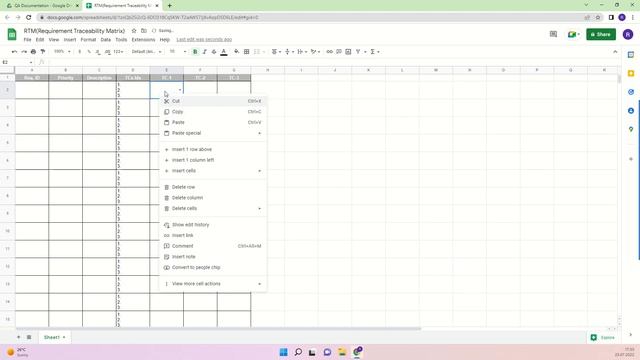Decrease decimal places
Image resolution: width=640 pixels, height=360 pixels.
point(98,52)
